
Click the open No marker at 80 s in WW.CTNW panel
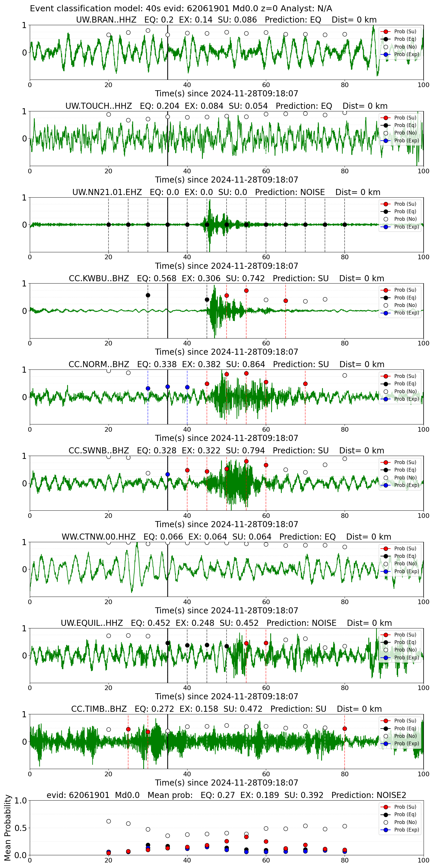(x=345, y=547)
